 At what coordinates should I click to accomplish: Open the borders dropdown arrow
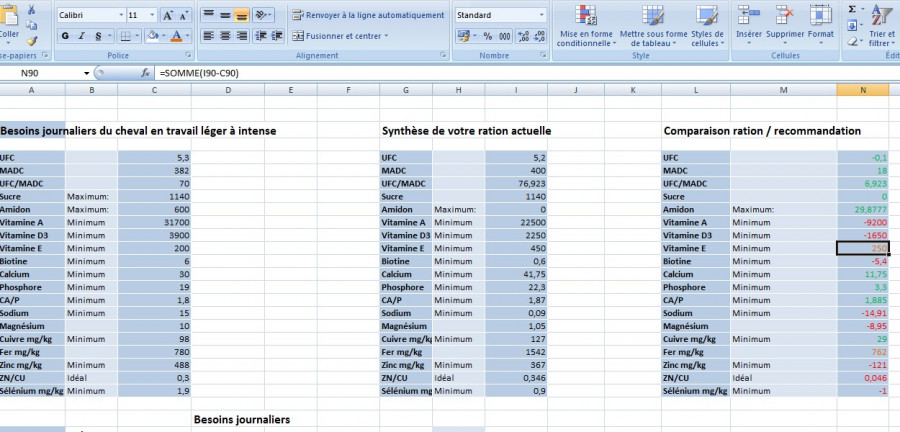[137, 36]
